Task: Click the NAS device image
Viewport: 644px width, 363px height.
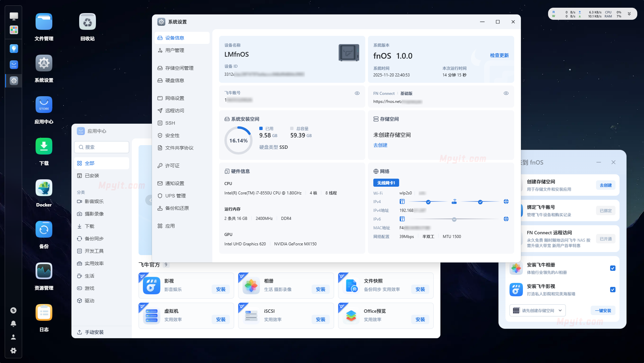Action: click(349, 53)
